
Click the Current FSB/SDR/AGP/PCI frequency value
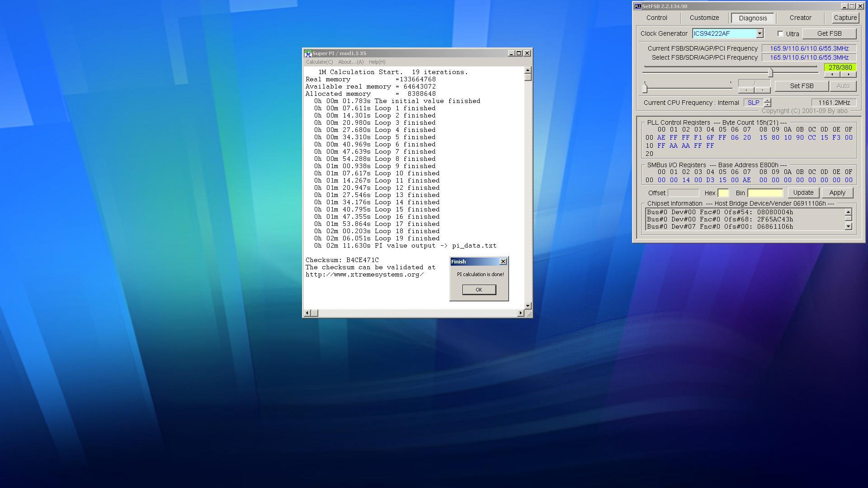(809, 48)
